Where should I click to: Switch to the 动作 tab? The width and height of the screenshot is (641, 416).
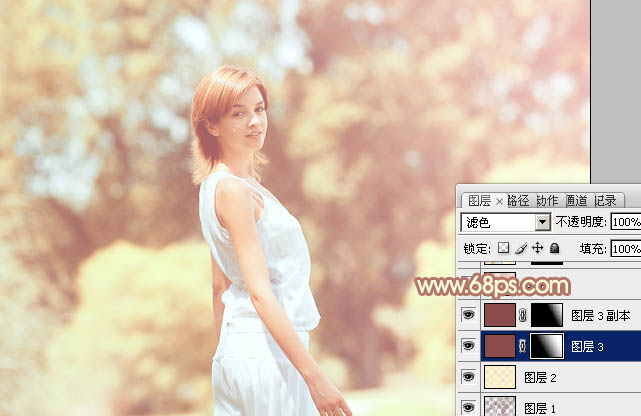(x=547, y=201)
